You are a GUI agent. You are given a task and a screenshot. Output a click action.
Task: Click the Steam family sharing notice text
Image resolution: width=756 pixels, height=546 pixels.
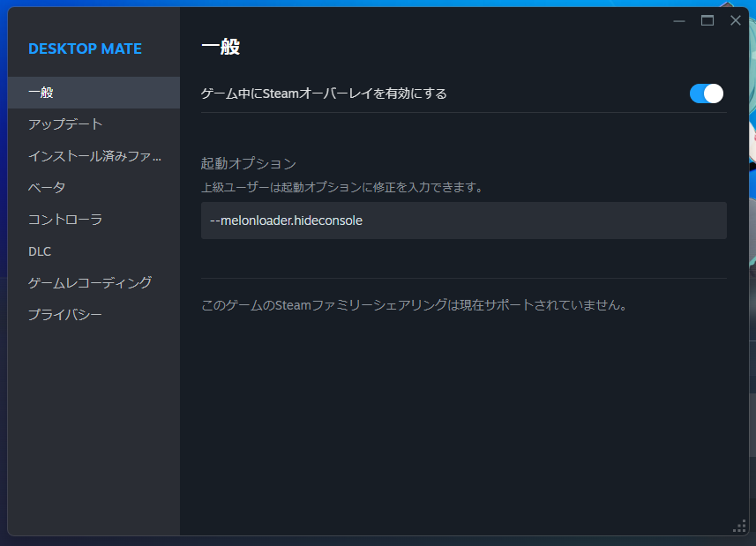(x=414, y=305)
